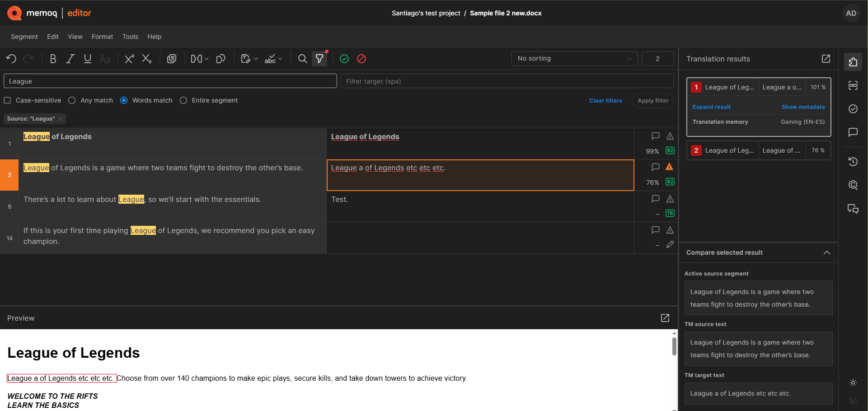Toggle bold formatting on selected text
The height and width of the screenshot is (411, 868).
pos(53,59)
